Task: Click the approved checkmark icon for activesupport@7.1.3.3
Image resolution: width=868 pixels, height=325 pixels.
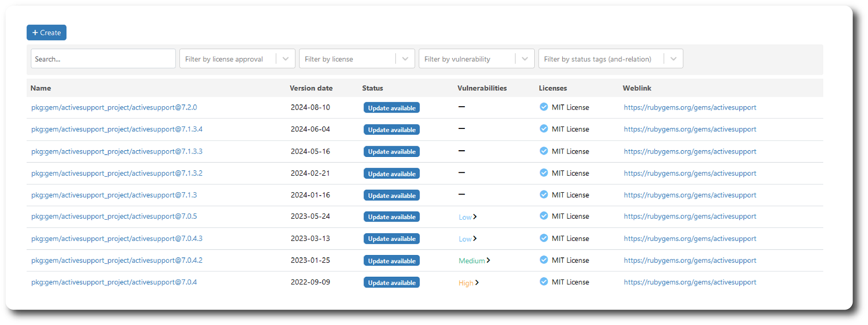Action: click(x=543, y=151)
